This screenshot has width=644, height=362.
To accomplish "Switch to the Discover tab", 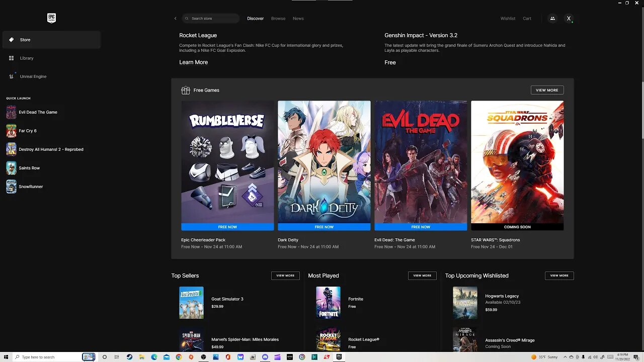I will coord(255,19).
